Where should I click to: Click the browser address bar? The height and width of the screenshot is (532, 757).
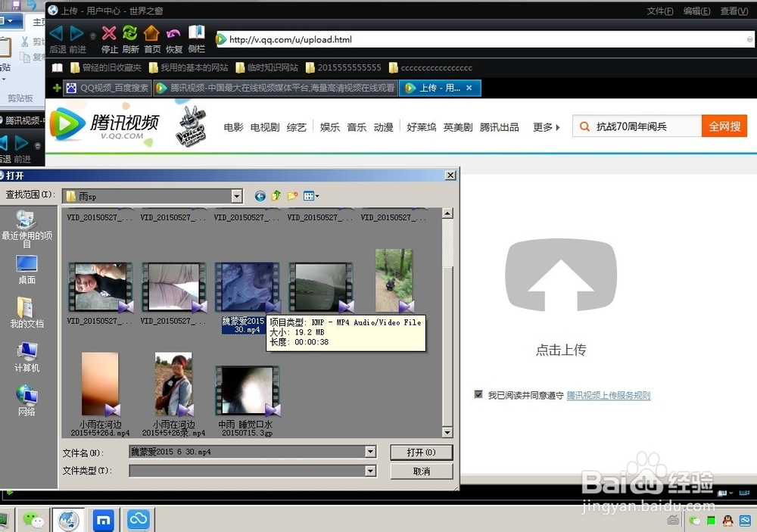pos(485,39)
